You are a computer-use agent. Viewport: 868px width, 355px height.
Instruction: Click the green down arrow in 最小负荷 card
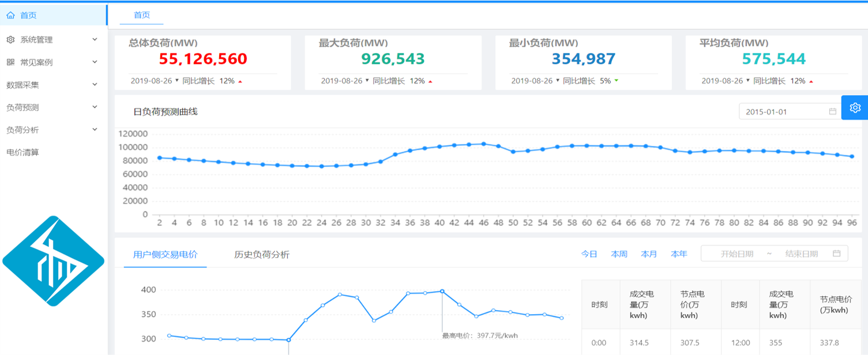pos(616,81)
